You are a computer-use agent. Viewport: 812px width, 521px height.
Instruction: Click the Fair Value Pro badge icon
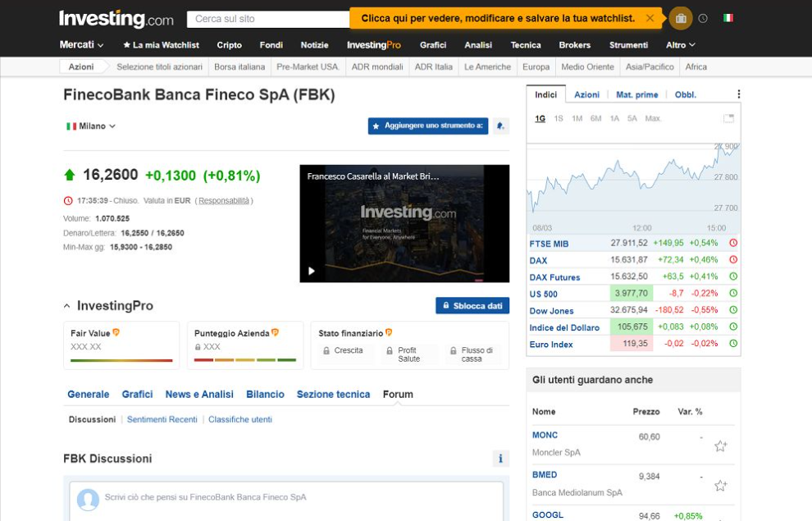[x=116, y=332]
